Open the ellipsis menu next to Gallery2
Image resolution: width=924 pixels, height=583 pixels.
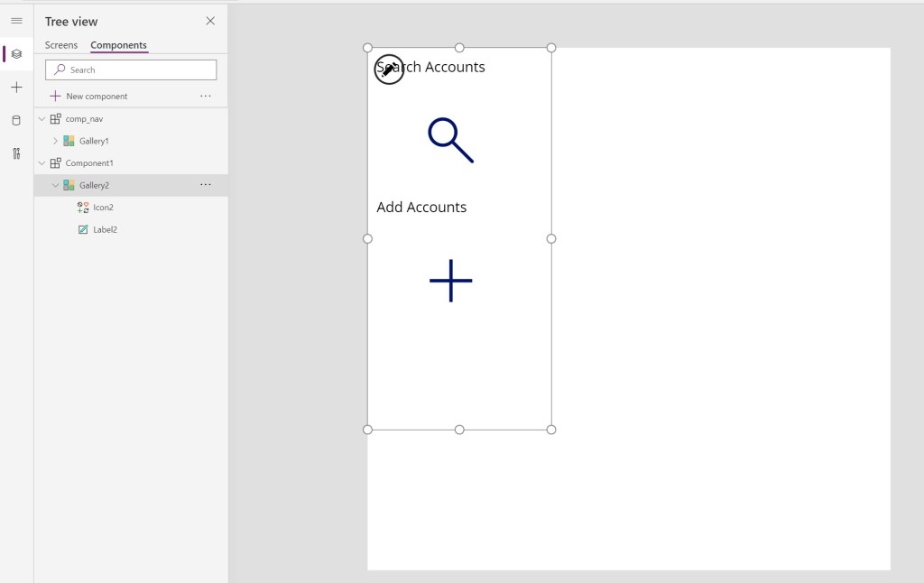point(206,184)
